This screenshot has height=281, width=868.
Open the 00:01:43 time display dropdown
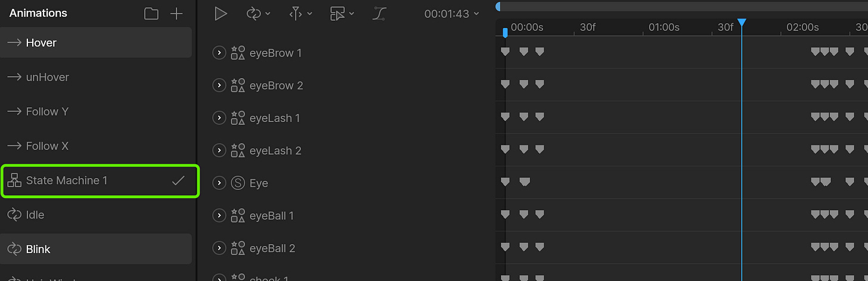pos(451,14)
